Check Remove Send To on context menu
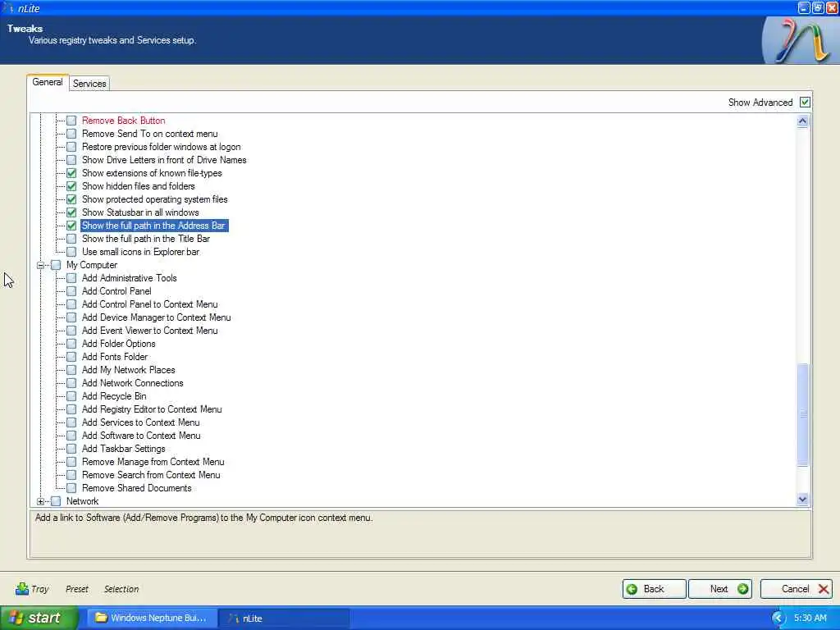This screenshot has width=840, height=630. [x=71, y=134]
